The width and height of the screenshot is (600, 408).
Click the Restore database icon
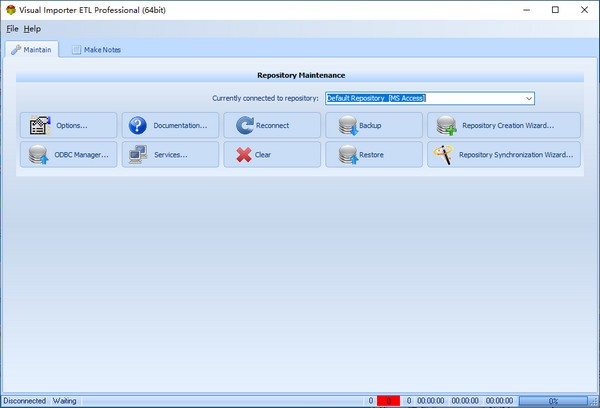click(x=347, y=155)
